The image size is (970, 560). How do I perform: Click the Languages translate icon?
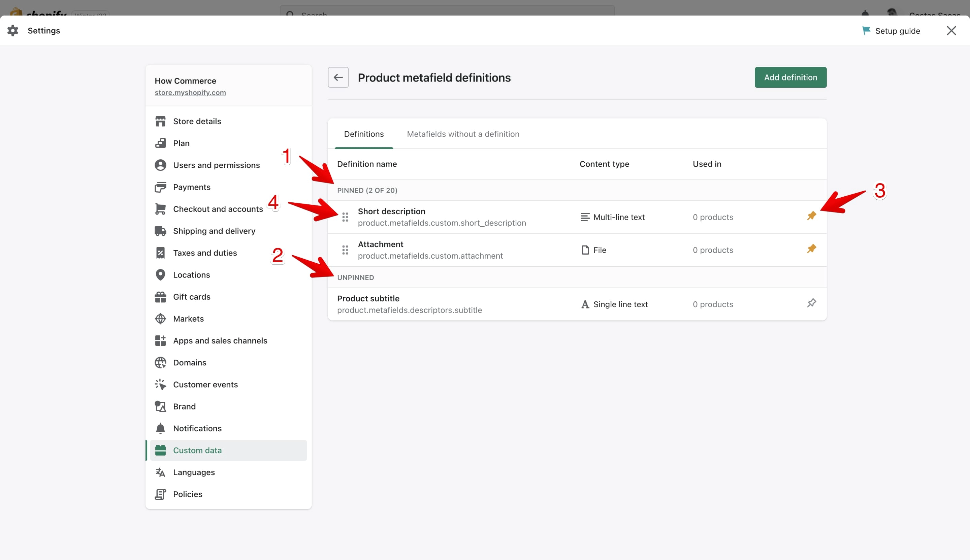click(x=160, y=472)
